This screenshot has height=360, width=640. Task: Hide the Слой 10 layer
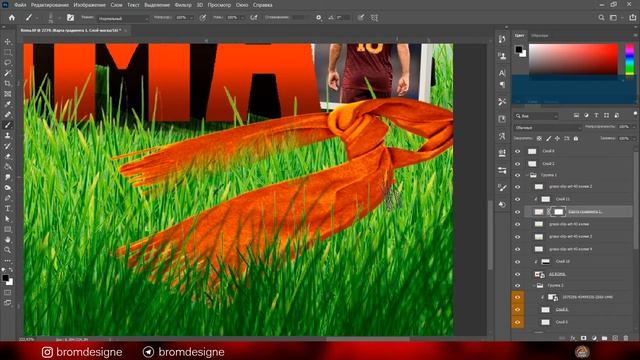(518, 262)
